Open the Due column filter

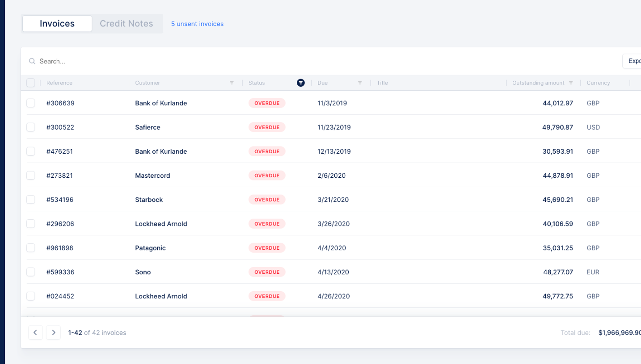pos(360,83)
